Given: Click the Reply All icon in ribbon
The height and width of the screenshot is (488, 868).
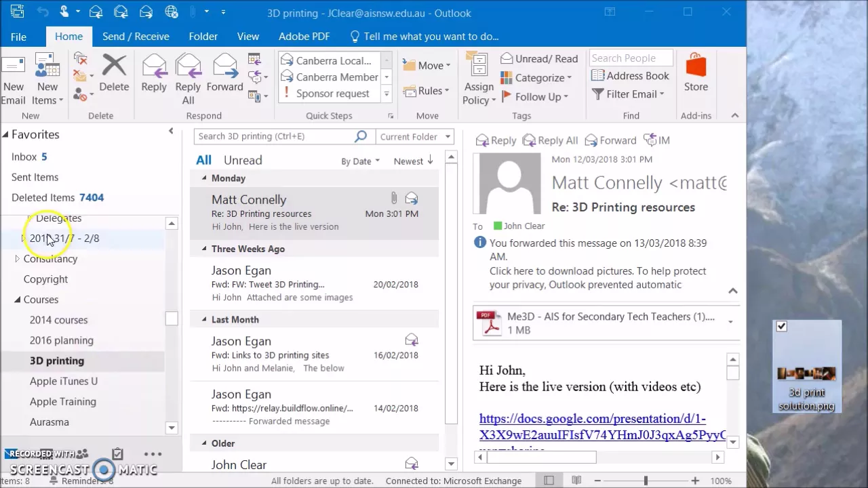Looking at the screenshot, I should click(188, 65).
